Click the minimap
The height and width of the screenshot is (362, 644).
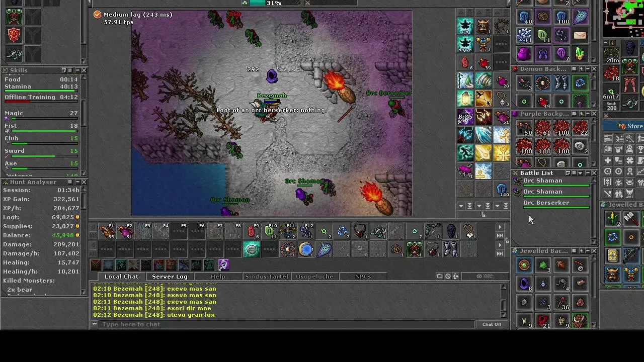coord(623,19)
